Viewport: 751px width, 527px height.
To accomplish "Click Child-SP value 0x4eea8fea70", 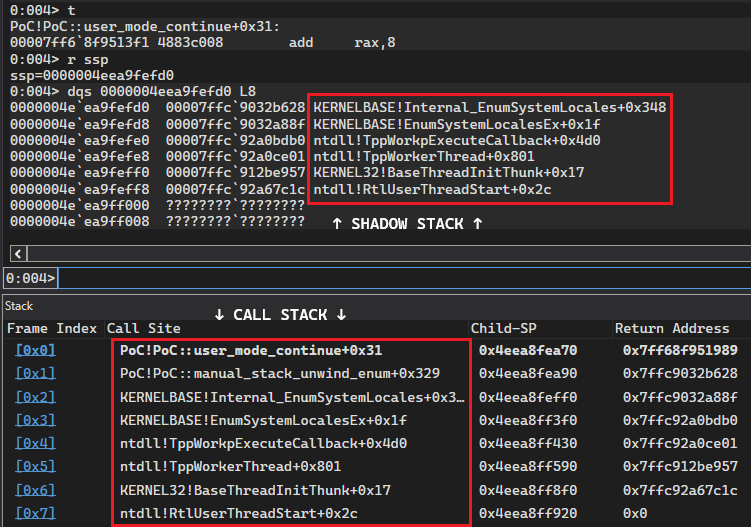I will (x=528, y=350).
